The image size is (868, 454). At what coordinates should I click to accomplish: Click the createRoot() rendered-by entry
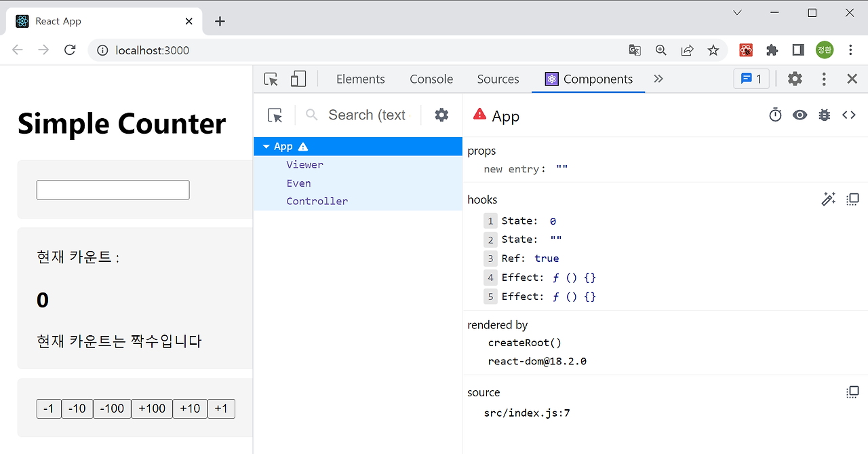point(525,343)
